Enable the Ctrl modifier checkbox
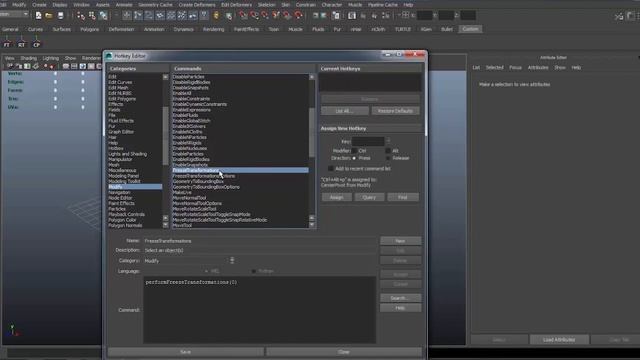This screenshot has width=640, height=360. pos(354,151)
